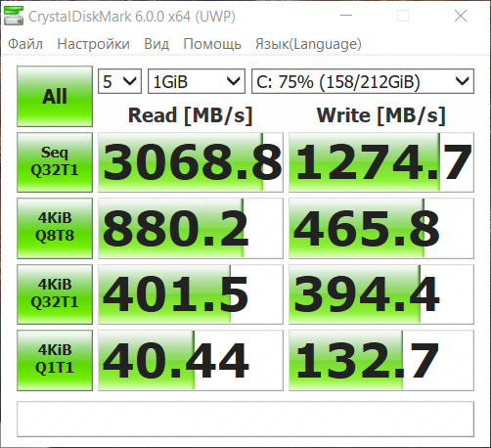Click the 4KiB Q8T8 write result 465.8
This screenshot has width=491, height=448.
(381, 228)
